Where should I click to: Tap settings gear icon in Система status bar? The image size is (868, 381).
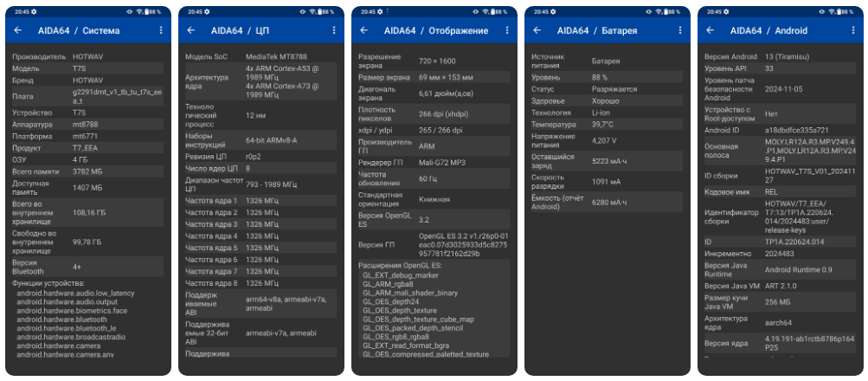pyautogui.click(x=35, y=11)
